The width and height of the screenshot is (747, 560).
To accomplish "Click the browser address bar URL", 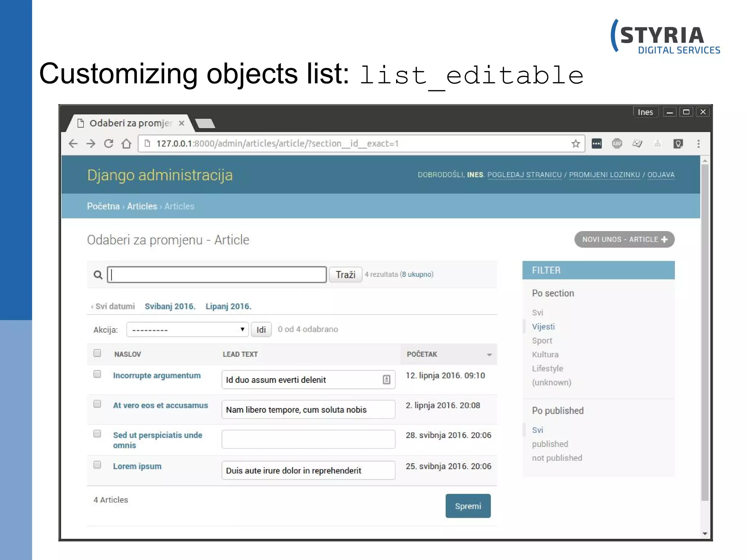I will pos(277,144).
